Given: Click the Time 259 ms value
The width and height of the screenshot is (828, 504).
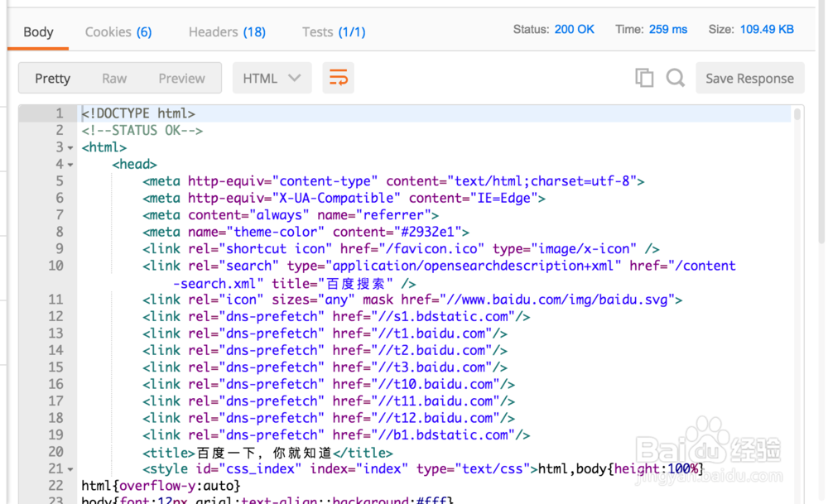Looking at the screenshot, I should [x=668, y=30].
